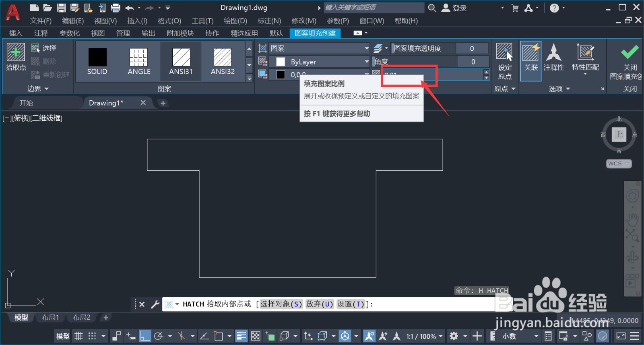Click the 登录 sign-in button
Screen dimensions: 644x345
[x=454, y=8]
